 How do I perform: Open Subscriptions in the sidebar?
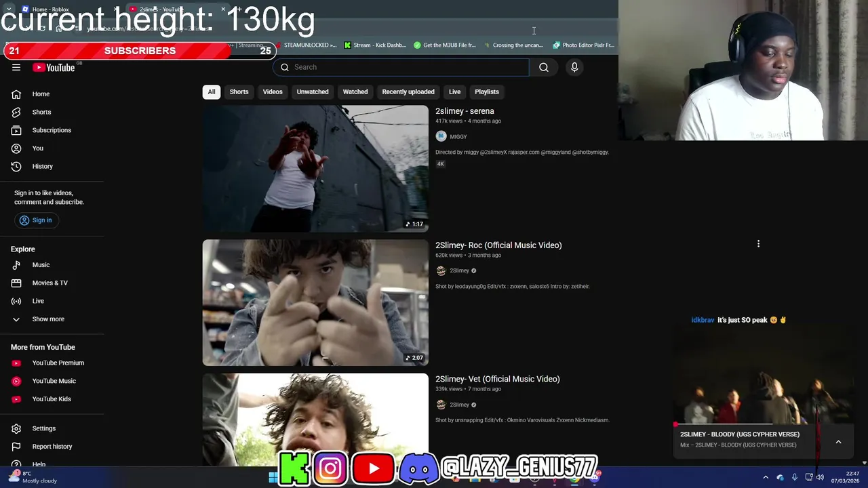(52, 130)
